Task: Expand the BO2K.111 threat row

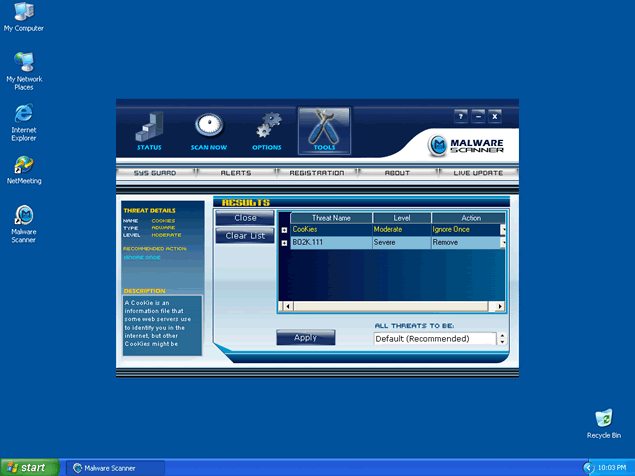Action: pos(284,243)
